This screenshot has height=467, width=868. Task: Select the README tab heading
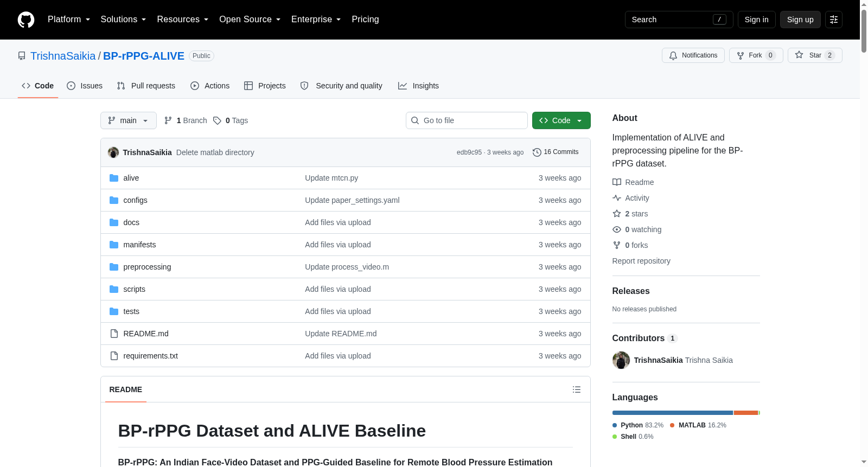126,389
